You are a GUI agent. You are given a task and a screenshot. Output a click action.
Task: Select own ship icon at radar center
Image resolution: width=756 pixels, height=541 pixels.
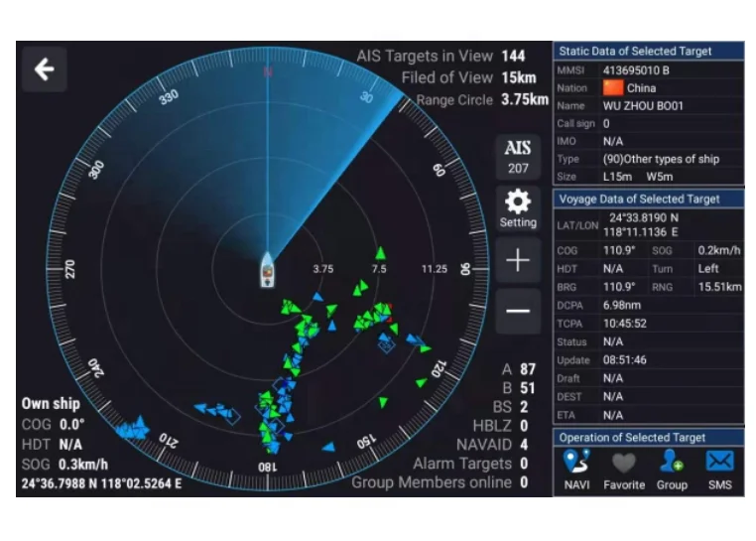pos(268,270)
